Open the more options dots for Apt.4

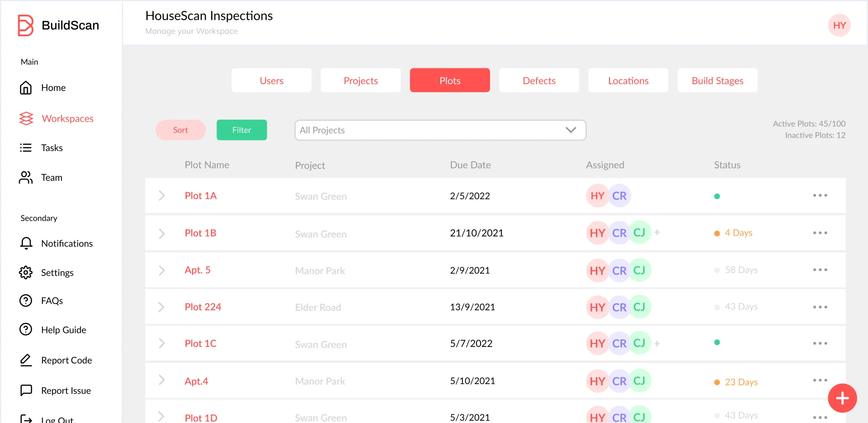click(820, 380)
